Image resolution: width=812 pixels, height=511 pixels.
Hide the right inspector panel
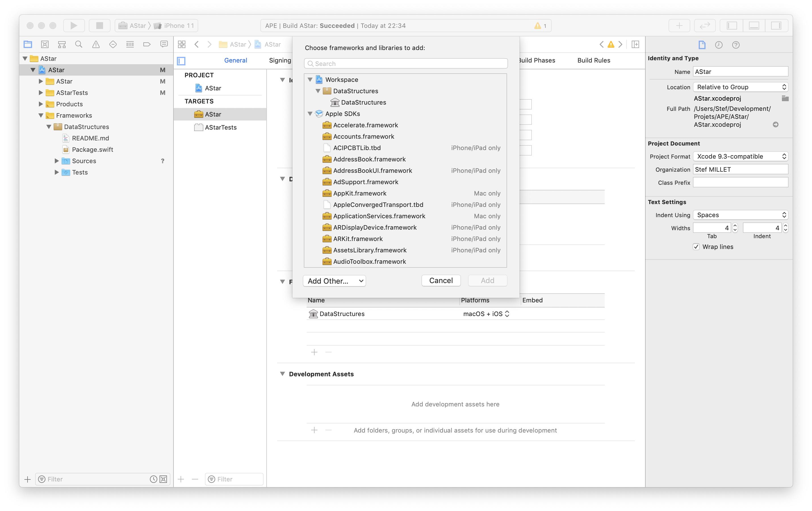click(776, 26)
